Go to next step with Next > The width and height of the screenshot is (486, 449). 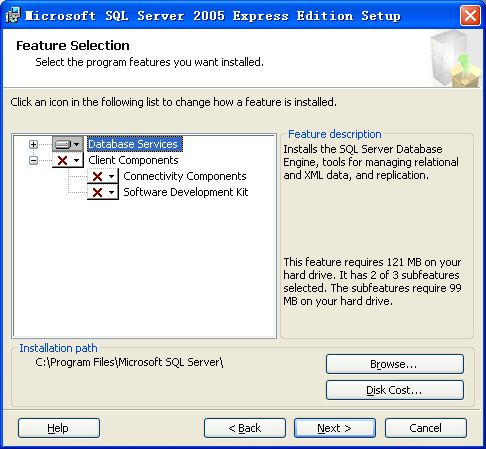point(335,428)
